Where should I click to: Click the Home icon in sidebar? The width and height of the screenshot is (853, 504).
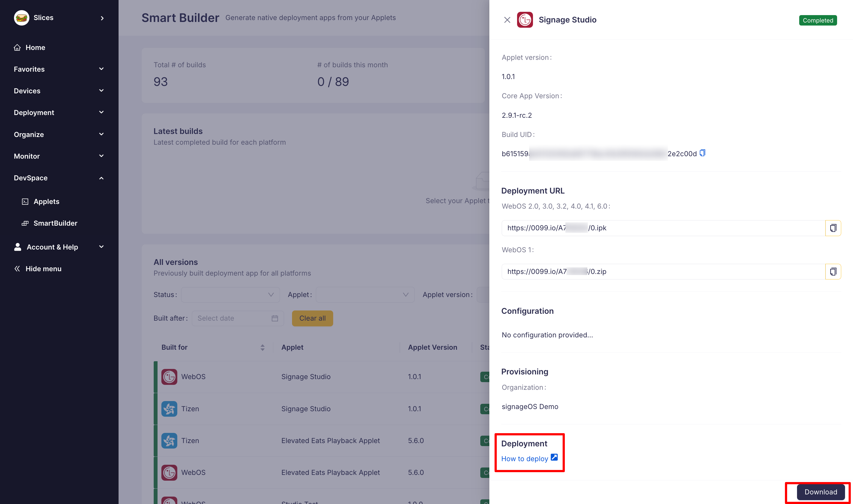click(x=17, y=47)
